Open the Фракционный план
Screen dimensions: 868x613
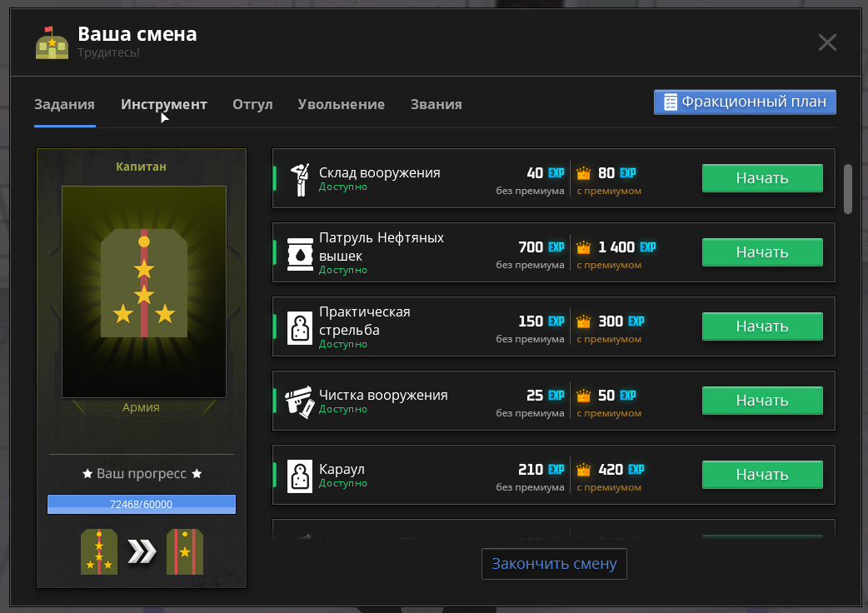745,102
